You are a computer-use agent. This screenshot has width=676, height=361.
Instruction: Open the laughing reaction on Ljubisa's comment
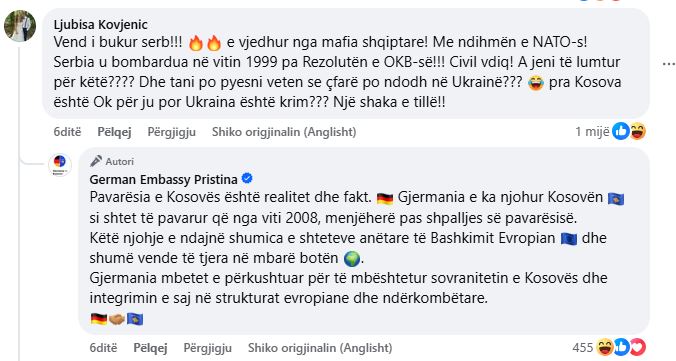[638, 131]
